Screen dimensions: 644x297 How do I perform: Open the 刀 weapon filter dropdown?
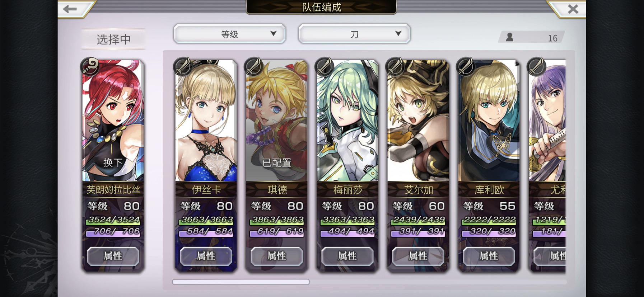coord(354,34)
